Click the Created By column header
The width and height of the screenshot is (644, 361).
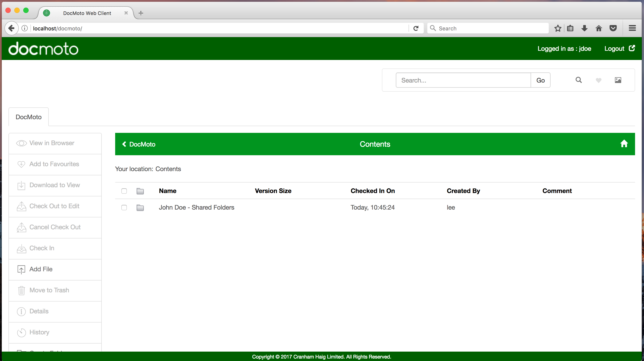point(463,191)
